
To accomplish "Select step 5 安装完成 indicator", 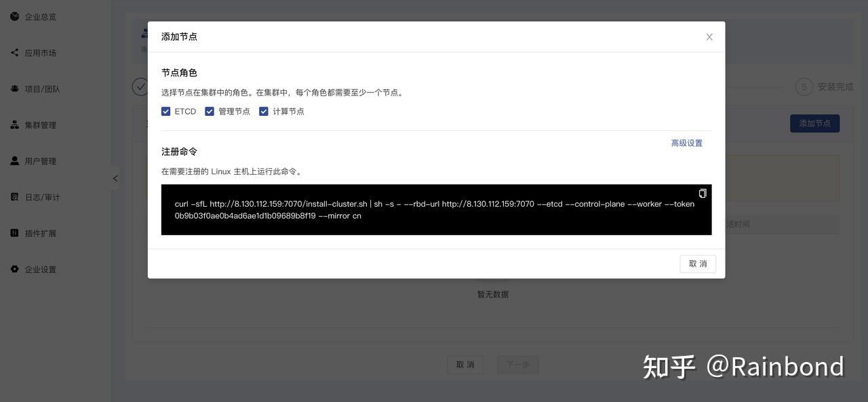I will pyautogui.click(x=804, y=85).
